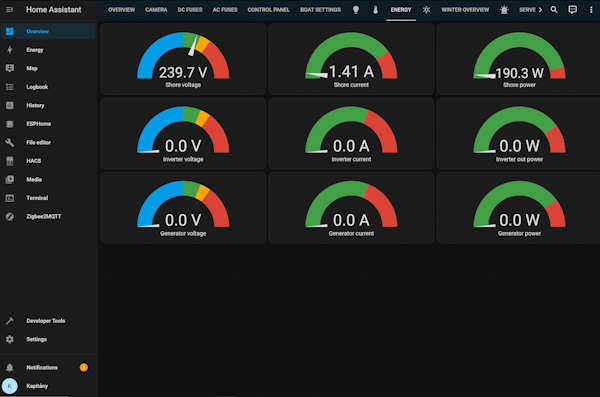The height and width of the screenshot is (397, 600).
Task: Open Developer Tools sidebar label
Action: click(46, 321)
